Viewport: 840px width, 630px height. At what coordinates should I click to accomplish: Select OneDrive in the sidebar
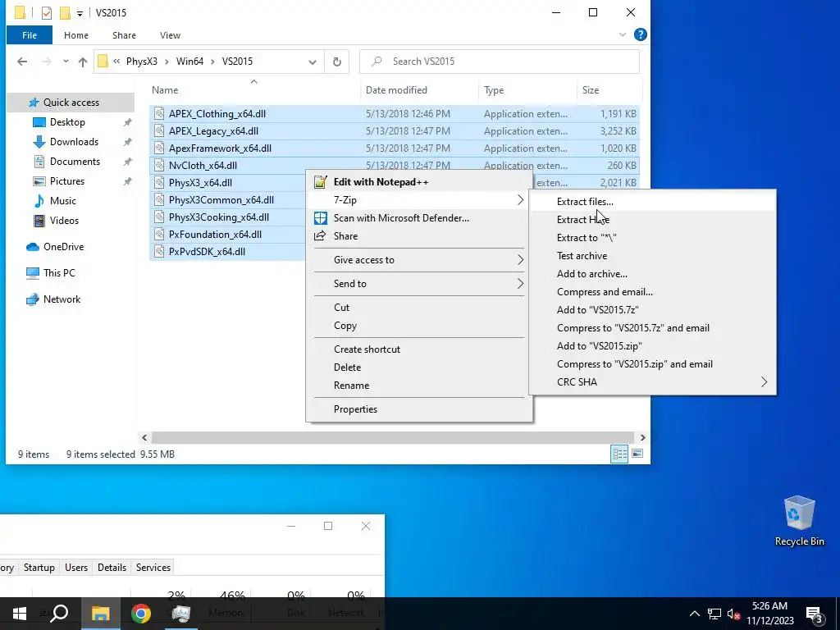[63, 247]
